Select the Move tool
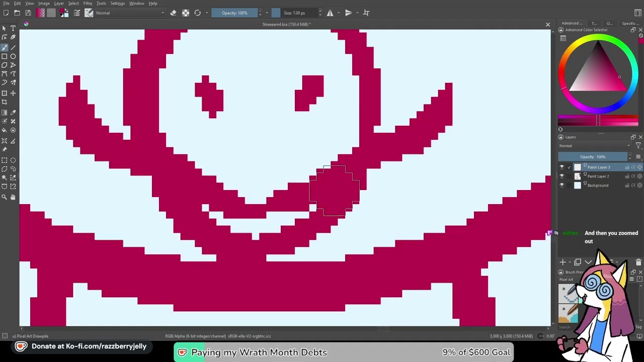The image size is (644, 362). 13,93
